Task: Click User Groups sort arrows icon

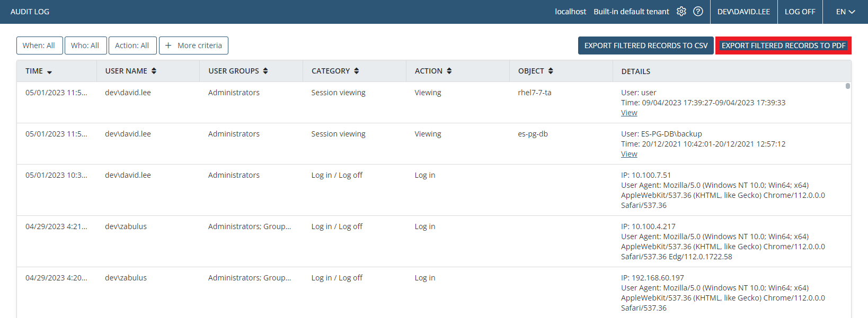Action: [x=265, y=71]
